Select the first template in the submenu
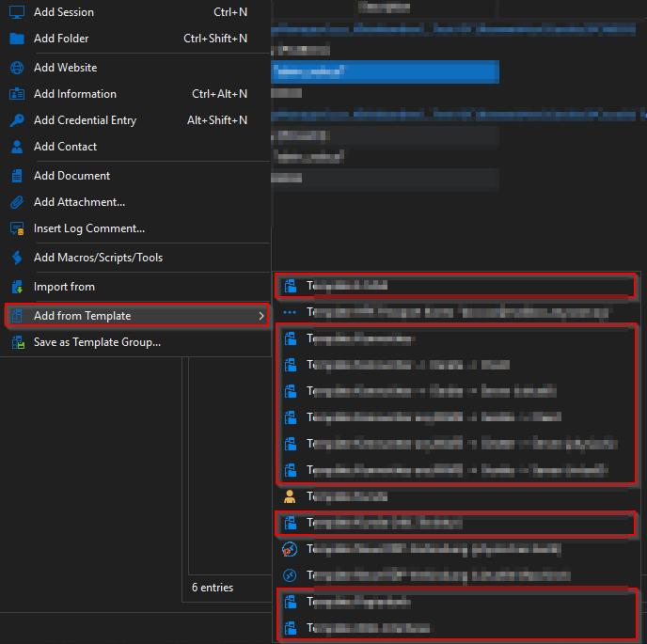The width and height of the screenshot is (647, 644). pyautogui.click(x=455, y=286)
